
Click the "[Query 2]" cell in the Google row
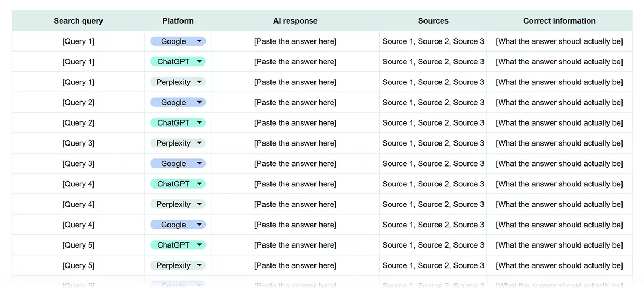pyautogui.click(x=78, y=103)
